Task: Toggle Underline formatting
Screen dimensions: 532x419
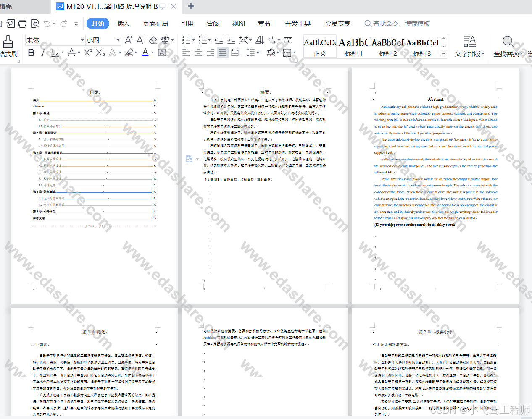Action: (55, 52)
